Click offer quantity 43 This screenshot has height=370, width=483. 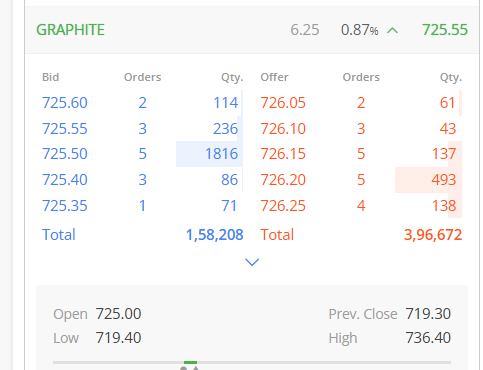point(448,129)
